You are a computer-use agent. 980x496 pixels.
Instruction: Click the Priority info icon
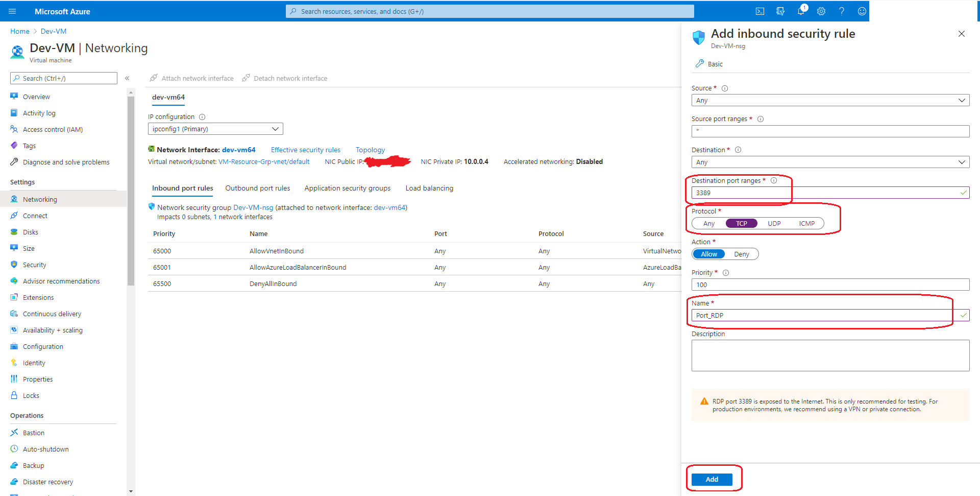[725, 273]
